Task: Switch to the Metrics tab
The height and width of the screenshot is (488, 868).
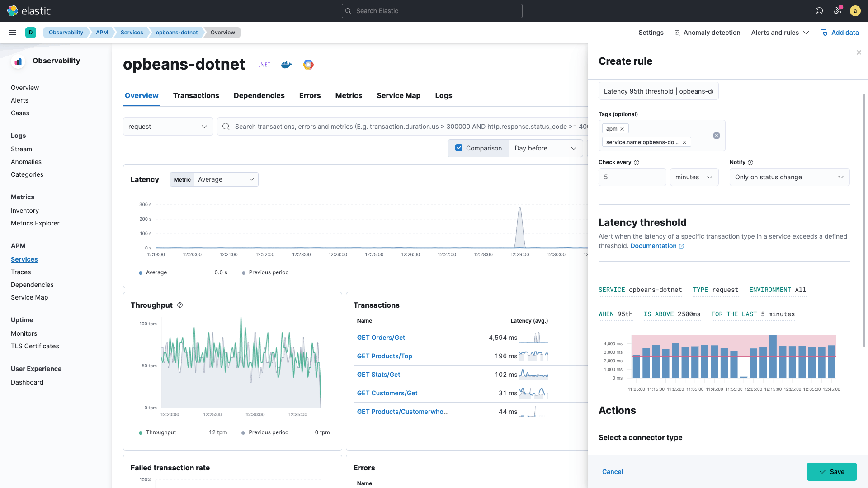Action: (349, 95)
